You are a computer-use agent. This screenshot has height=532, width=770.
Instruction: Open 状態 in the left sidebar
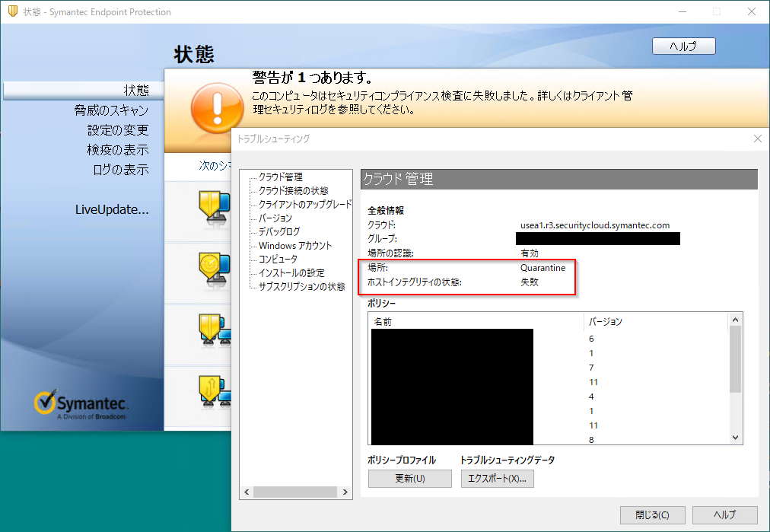[x=136, y=91]
